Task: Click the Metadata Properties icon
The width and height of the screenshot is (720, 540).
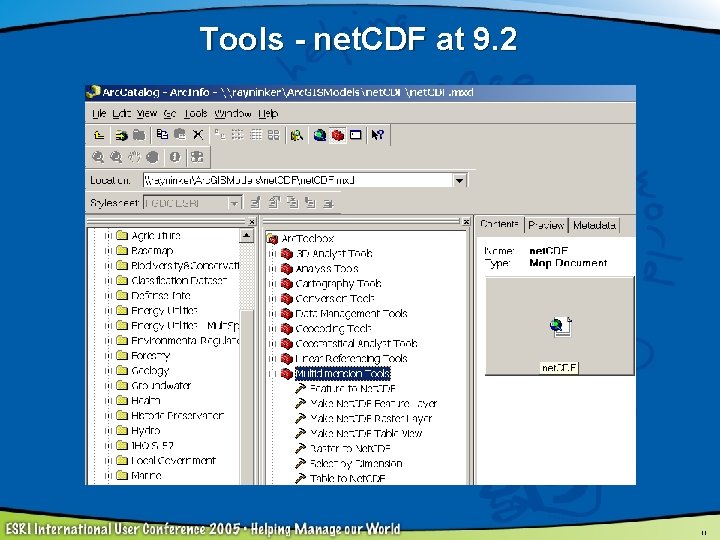Action: click(274, 202)
